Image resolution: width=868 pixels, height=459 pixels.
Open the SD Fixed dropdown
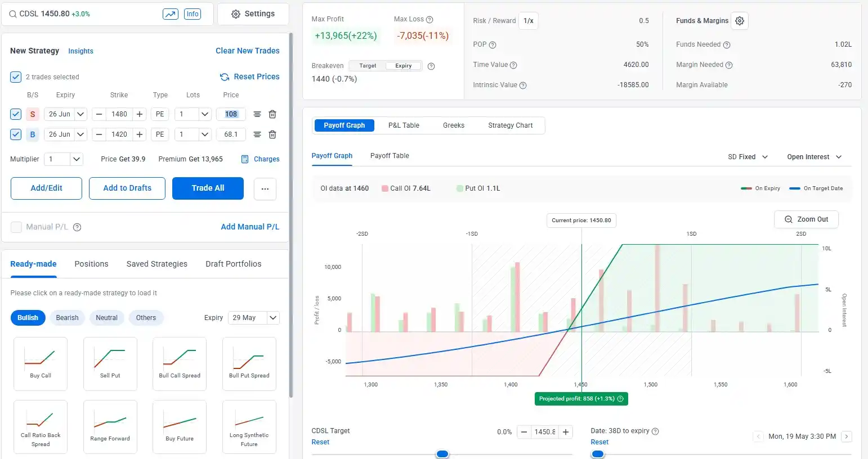coord(748,157)
